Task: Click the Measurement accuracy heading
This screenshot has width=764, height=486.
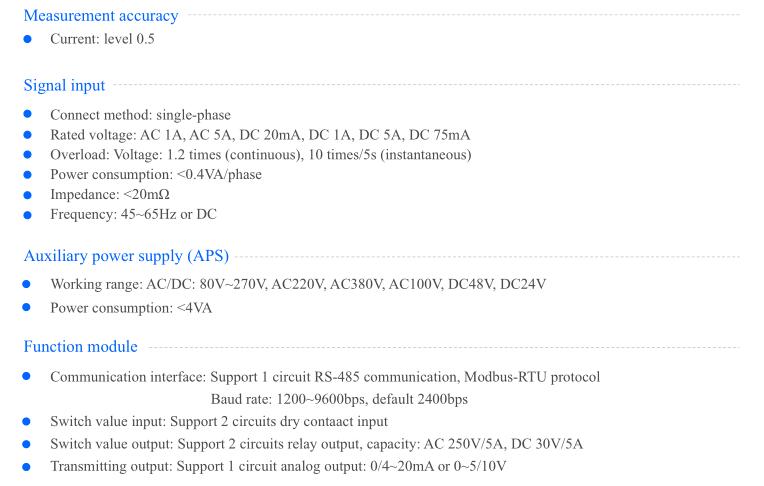Action: tap(101, 16)
